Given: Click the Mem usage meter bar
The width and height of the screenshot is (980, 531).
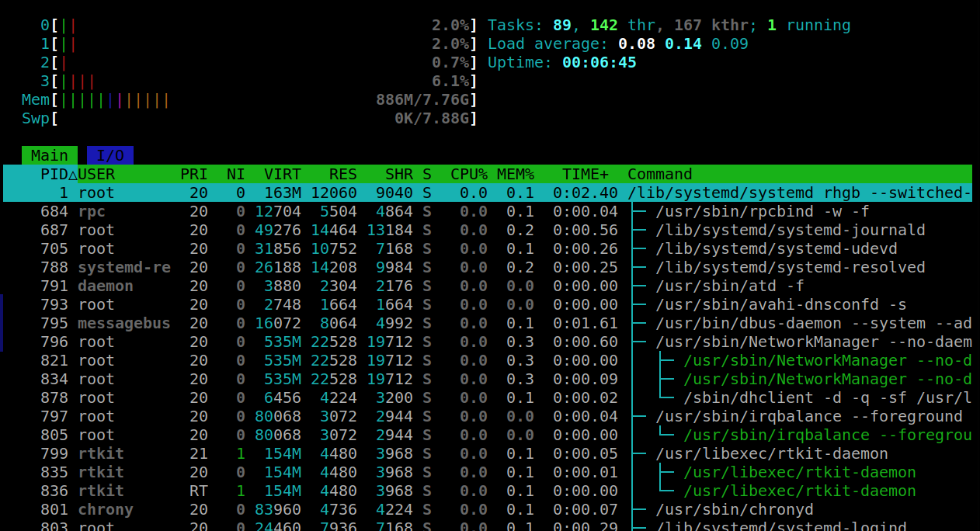Looking at the screenshot, I should pos(264,99).
